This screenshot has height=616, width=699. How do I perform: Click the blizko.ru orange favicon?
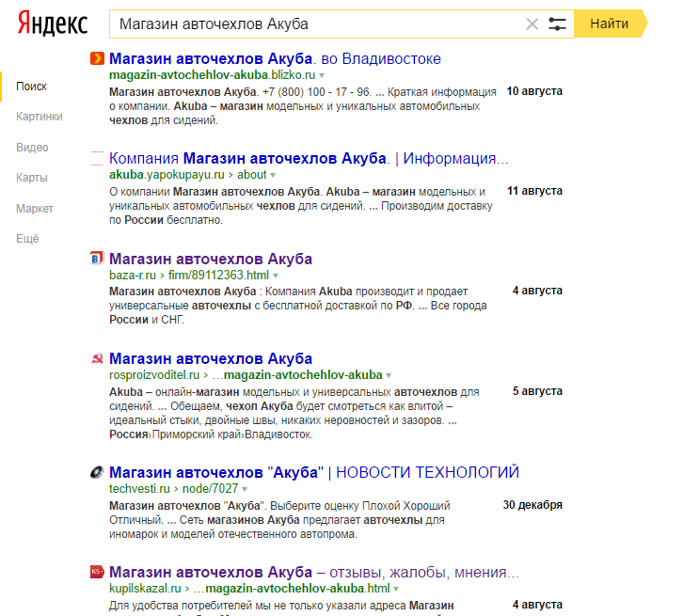point(97,58)
